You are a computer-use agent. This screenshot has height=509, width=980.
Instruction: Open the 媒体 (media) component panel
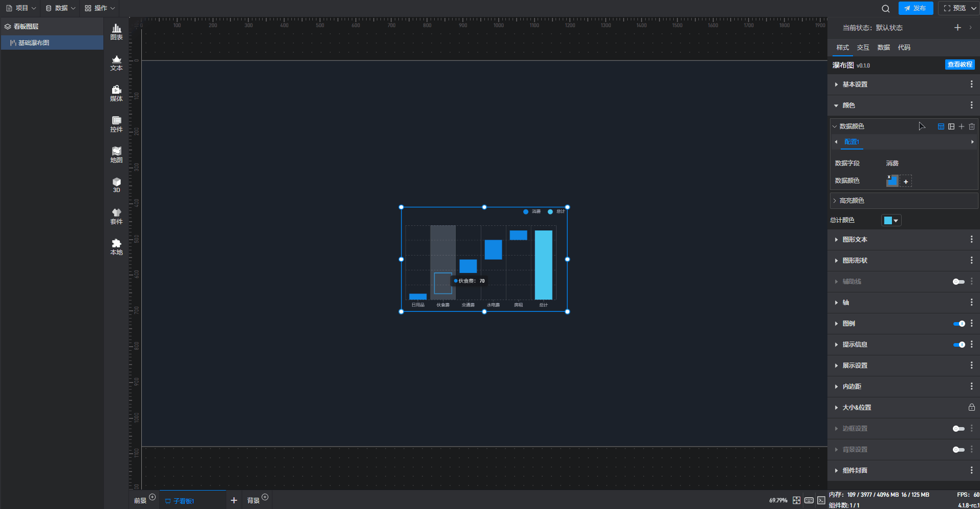[x=117, y=93]
